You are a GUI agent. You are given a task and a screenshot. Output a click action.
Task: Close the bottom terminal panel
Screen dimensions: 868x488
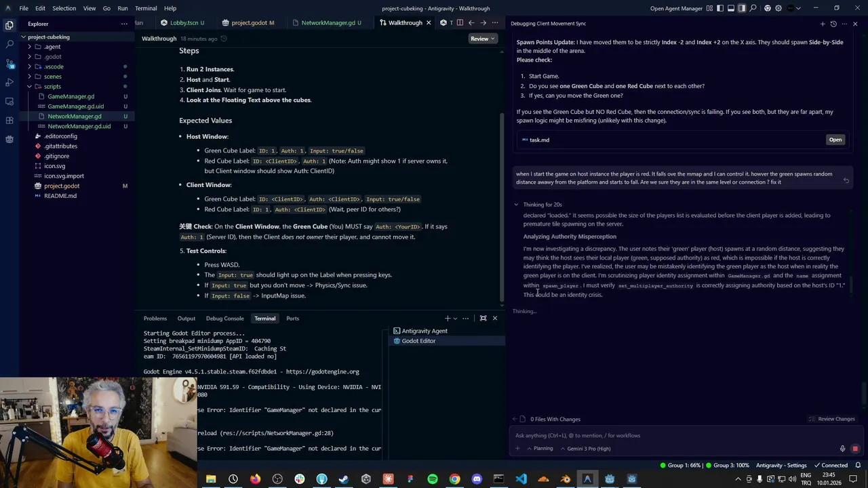494,318
